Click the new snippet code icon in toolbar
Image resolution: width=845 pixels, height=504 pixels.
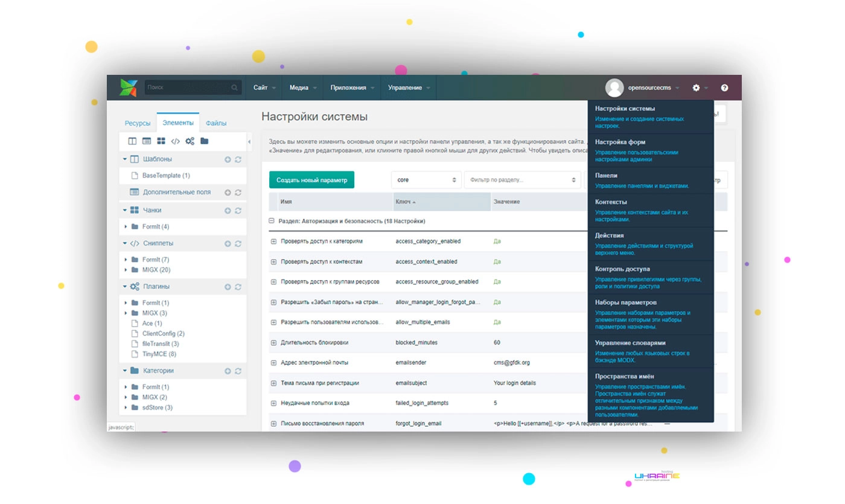pos(175,141)
